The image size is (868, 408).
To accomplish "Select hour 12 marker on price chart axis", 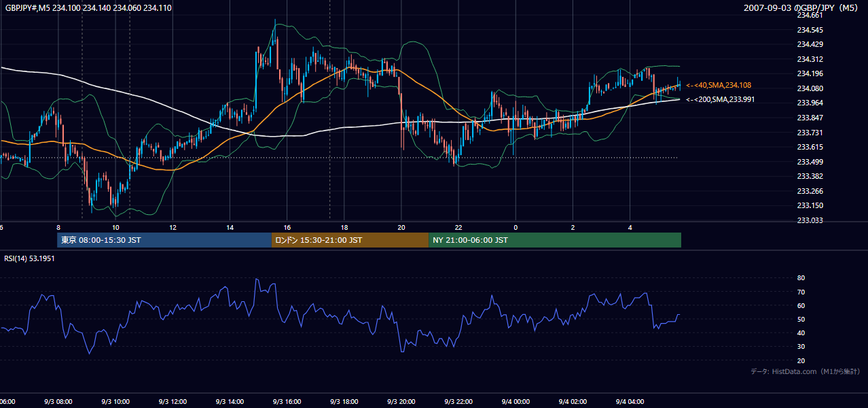I will 173,227.
